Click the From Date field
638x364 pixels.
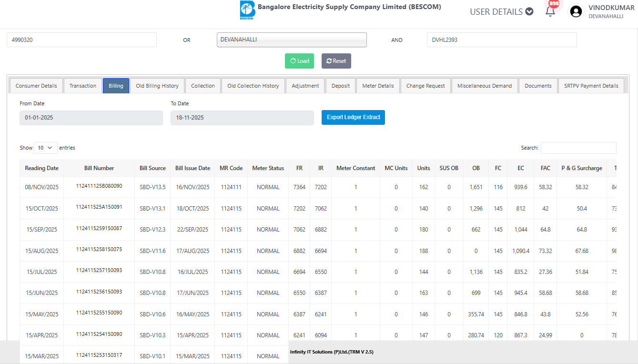[91, 118]
